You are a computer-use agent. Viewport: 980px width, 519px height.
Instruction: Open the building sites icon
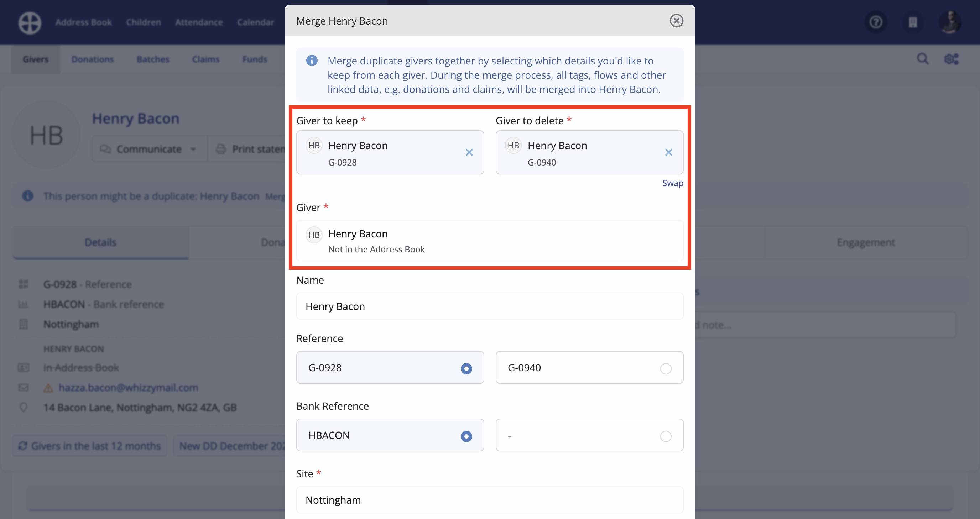[913, 22]
